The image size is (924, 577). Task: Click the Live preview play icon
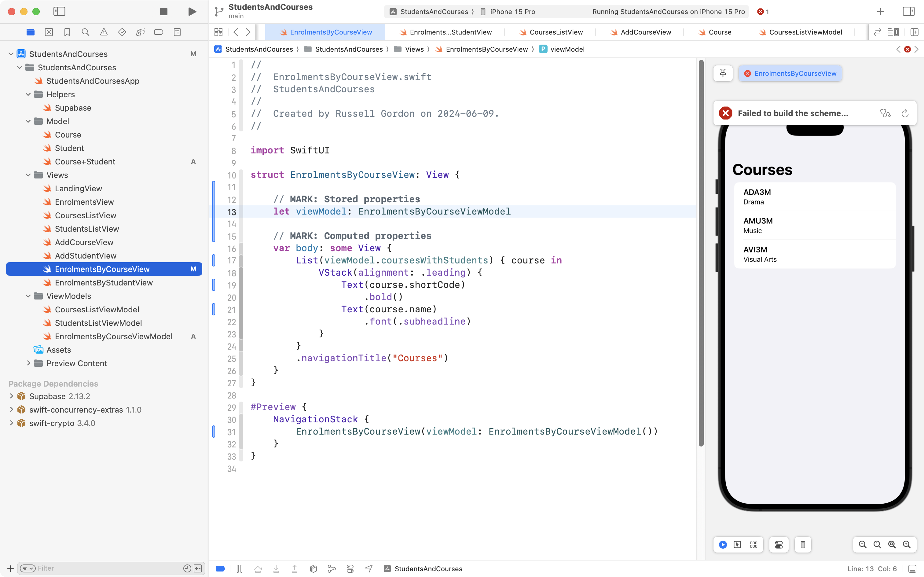click(x=723, y=545)
